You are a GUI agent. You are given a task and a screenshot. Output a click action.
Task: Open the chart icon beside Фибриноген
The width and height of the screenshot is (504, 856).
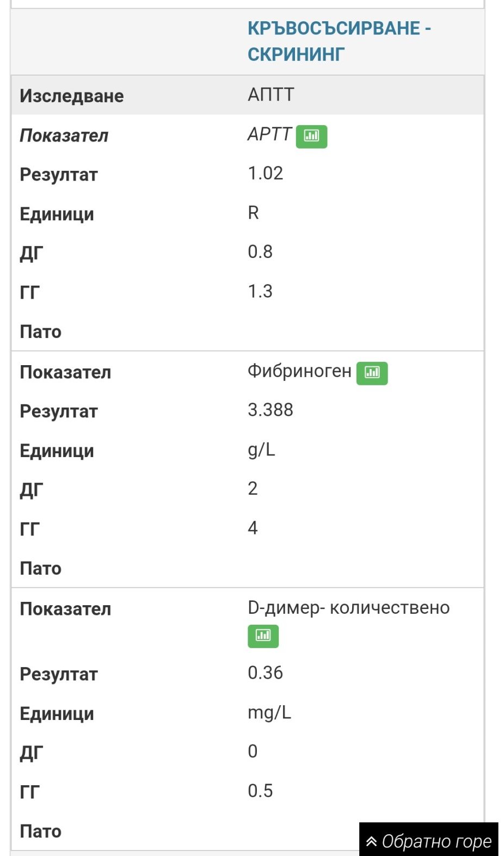372,373
